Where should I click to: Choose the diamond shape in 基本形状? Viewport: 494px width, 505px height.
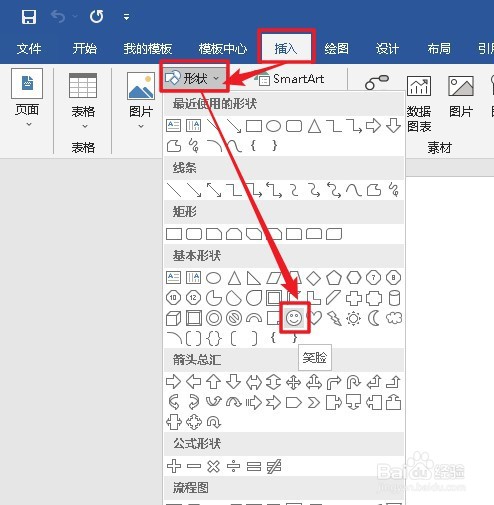[314, 278]
